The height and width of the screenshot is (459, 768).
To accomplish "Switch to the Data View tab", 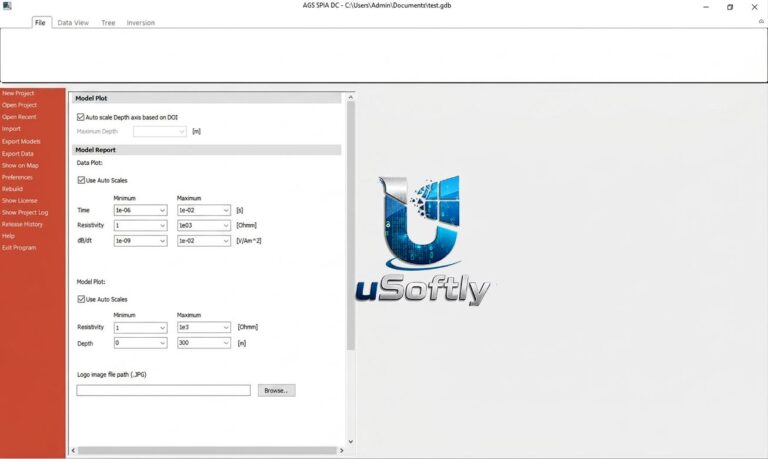I will 73,23.
